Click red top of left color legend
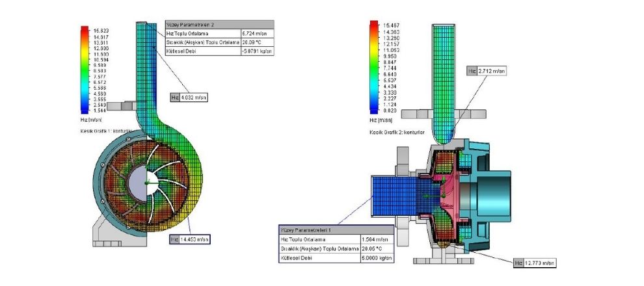Screen dimensions: 644x286 click(x=84, y=31)
